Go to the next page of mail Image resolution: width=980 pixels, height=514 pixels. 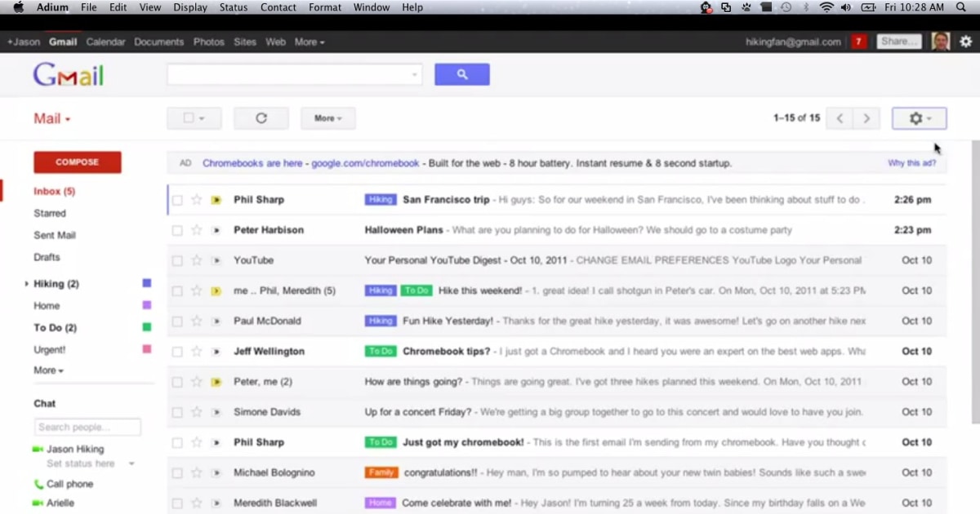pos(866,118)
